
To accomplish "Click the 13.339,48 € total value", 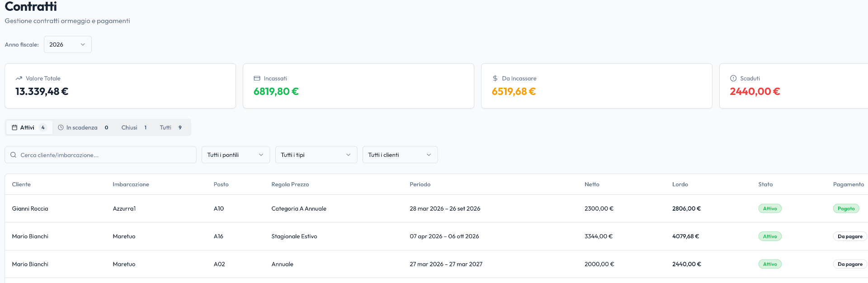I will click(42, 91).
